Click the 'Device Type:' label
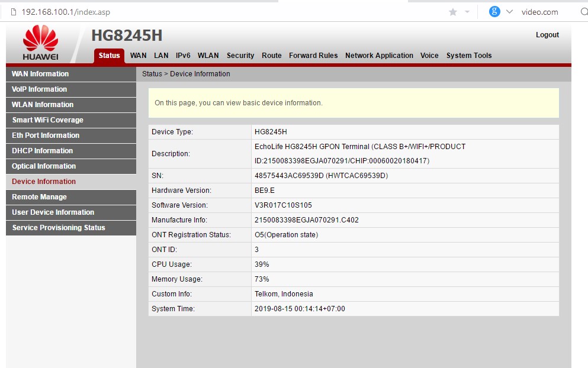The width and height of the screenshot is (588, 368). tap(172, 132)
